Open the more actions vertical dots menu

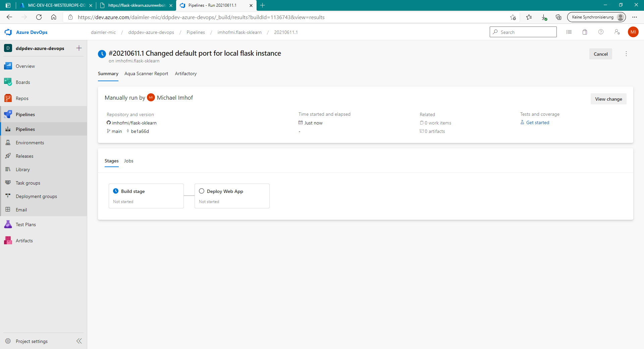click(x=626, y=54)
